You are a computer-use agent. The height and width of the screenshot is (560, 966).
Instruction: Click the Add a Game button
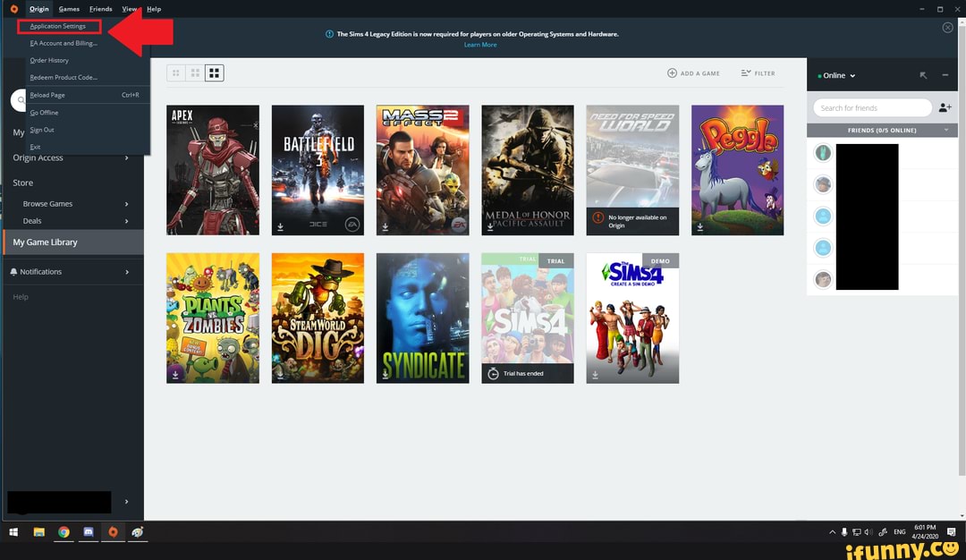point(694,73)
